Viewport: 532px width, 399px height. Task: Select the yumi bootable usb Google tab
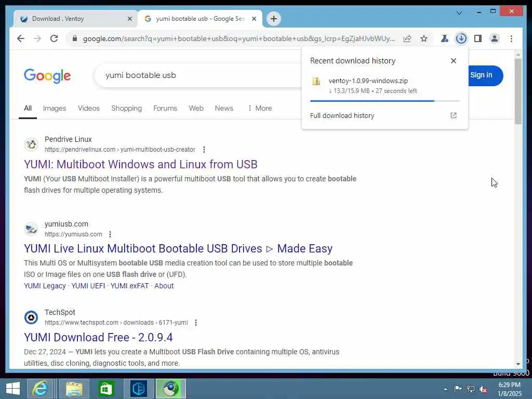click(200, 19)
